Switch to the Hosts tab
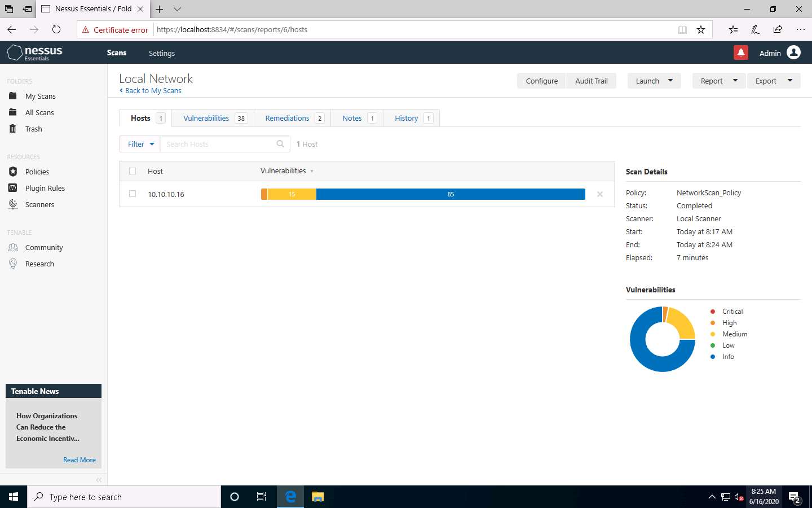The height and width of the screenshot is (508, 812). [146, 118]
